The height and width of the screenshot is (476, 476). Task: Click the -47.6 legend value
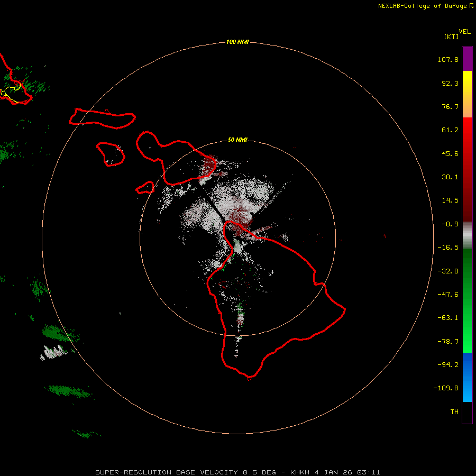448,295
